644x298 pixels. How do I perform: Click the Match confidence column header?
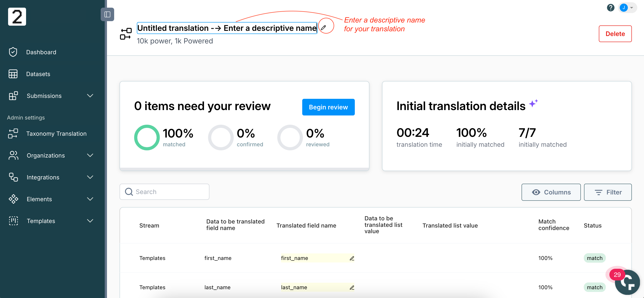[x=554, y=225]
